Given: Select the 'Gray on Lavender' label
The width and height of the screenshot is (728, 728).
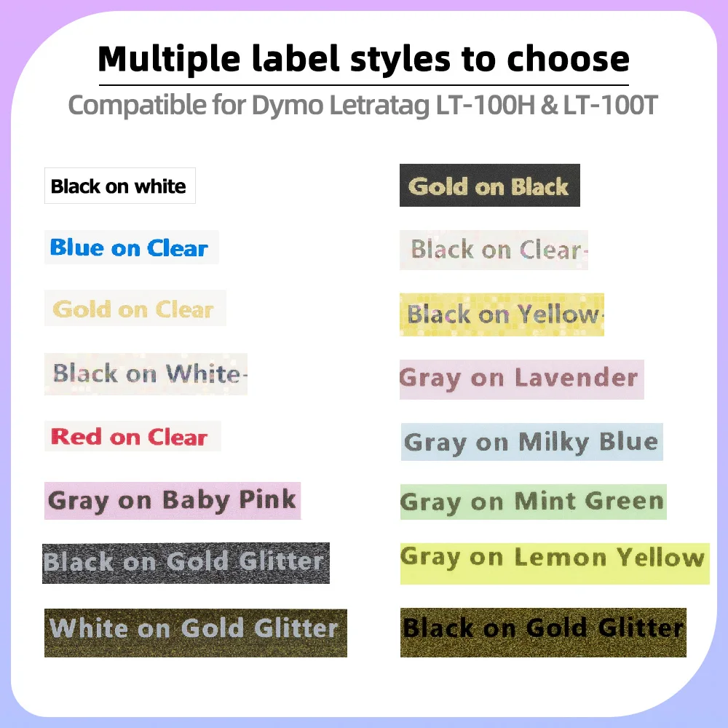Looking at the screenshot, I should tap(521, 379).
